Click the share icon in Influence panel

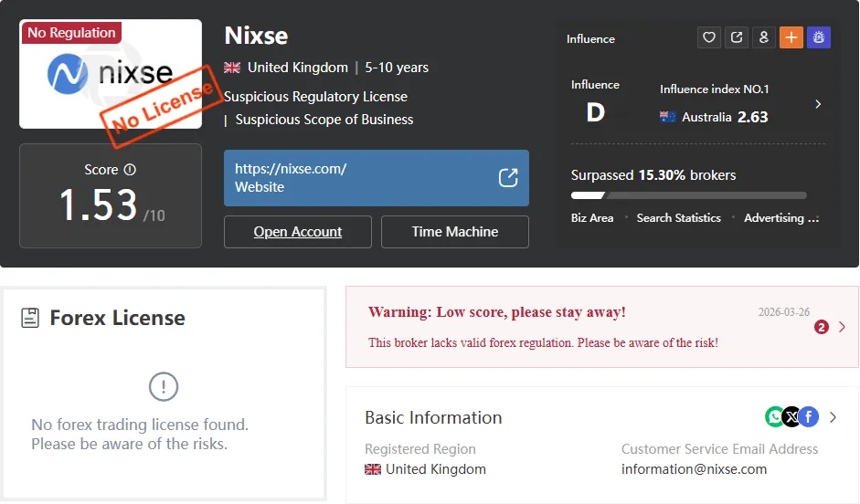pyautogui.click(x=736, y=37)
